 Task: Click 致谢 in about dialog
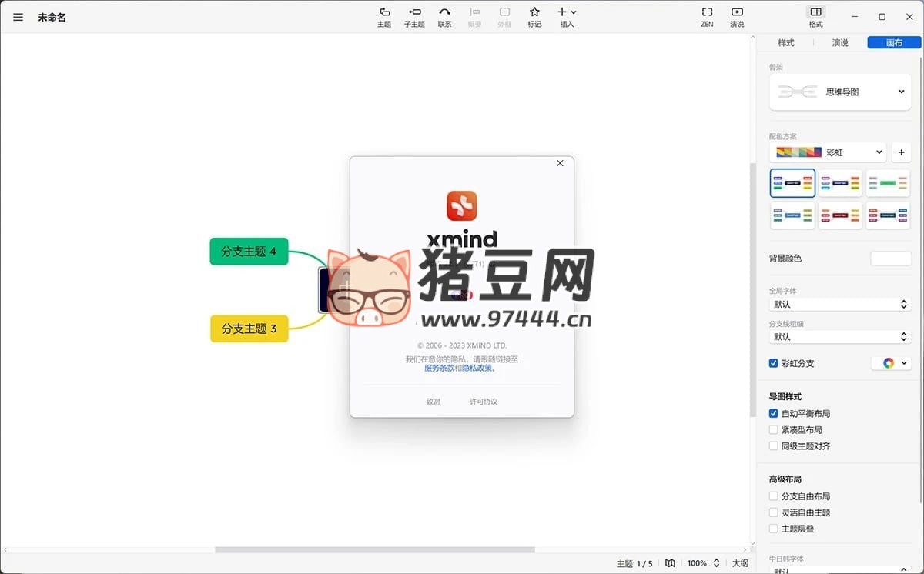coord(434,402)
